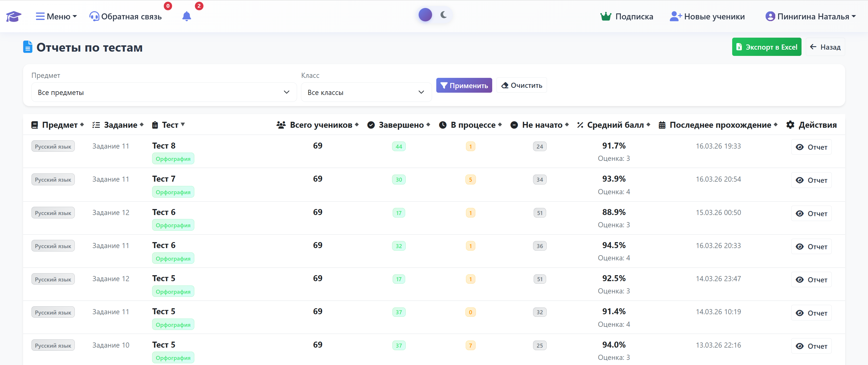Open Обратная связь in the top bar
Image resolution: width=868 pixels, height=365 pixels.
pyautogui.click(x=125, y=17)
